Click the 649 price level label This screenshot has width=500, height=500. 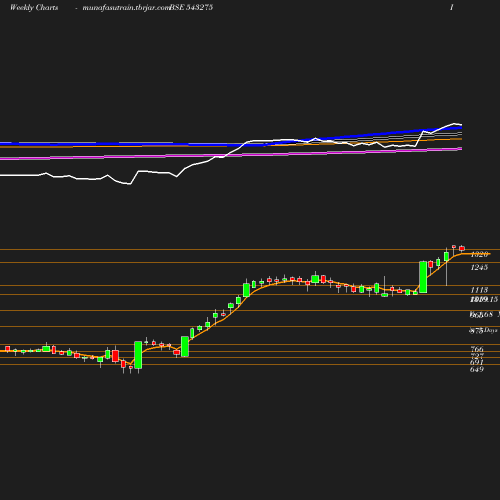tap(477, 369)
